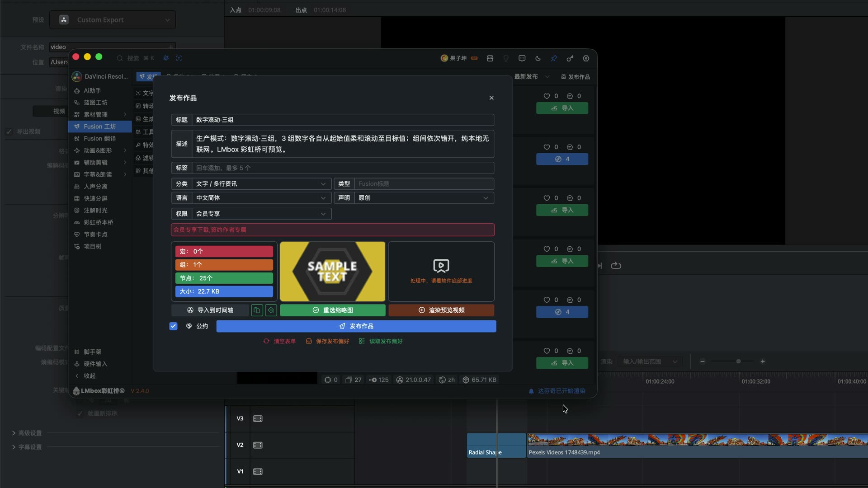868x488 pixels.
Task: Open the store icon next to username
Action: point(490,58)
